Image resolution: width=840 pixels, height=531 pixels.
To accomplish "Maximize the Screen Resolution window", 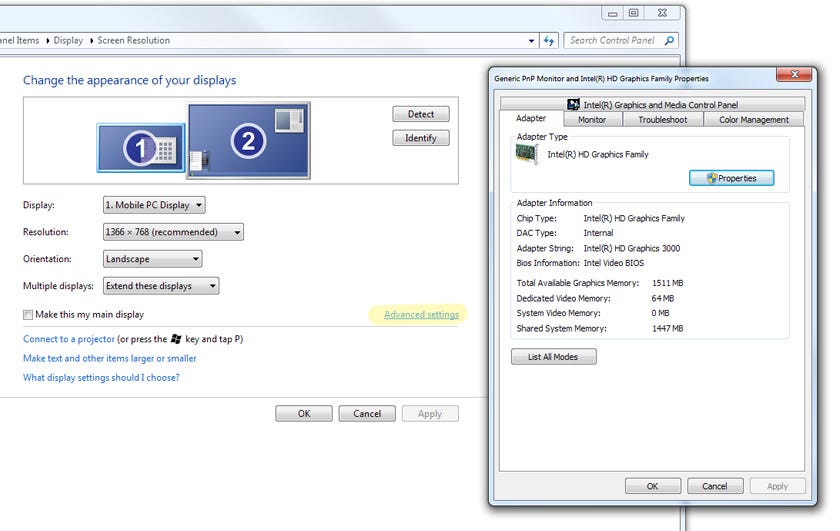I will (x=633, y=13).
